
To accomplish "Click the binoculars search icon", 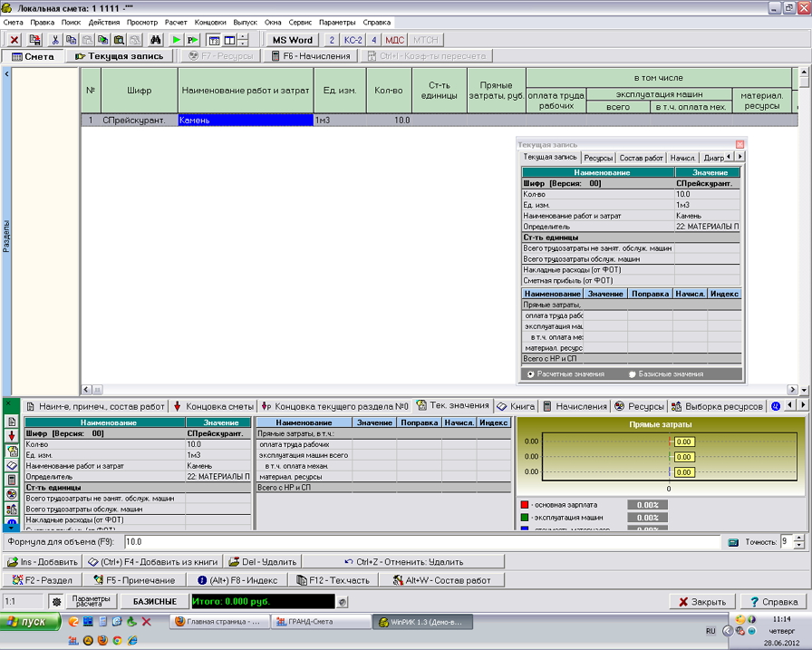I will pyautogui.click(x=156, y=40).
